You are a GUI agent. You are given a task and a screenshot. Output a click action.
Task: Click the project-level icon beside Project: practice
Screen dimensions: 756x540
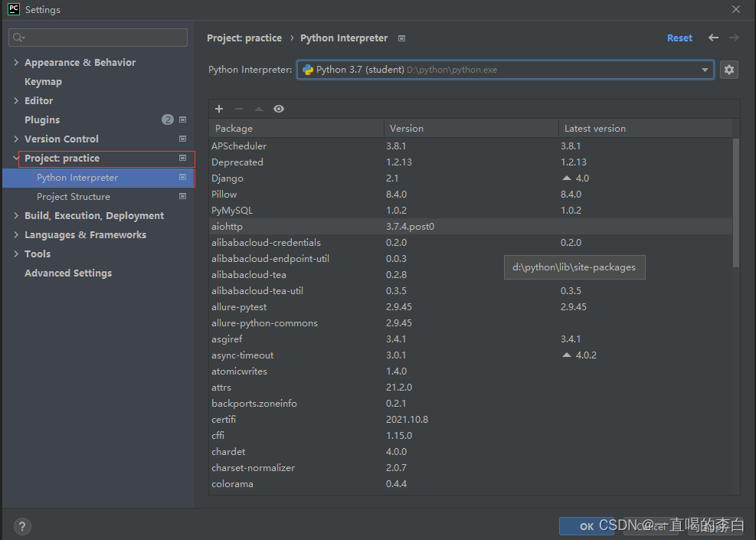(x=183, y=158)
